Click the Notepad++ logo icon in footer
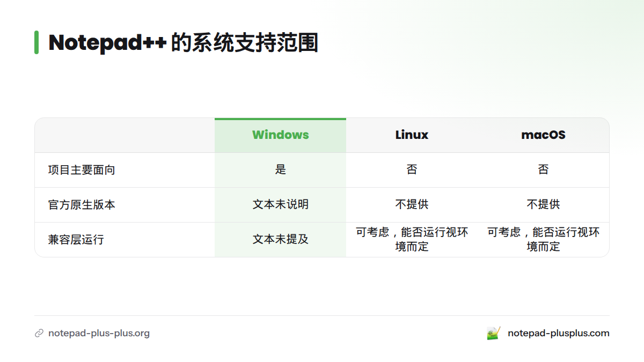Viewport: 644px width, 362px height. (494, 333)
